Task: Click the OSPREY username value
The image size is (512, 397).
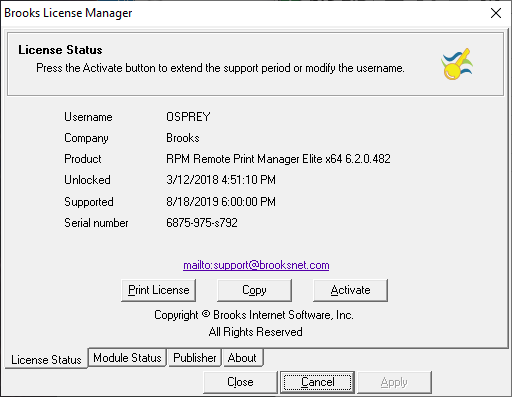Action: (188, 117)
